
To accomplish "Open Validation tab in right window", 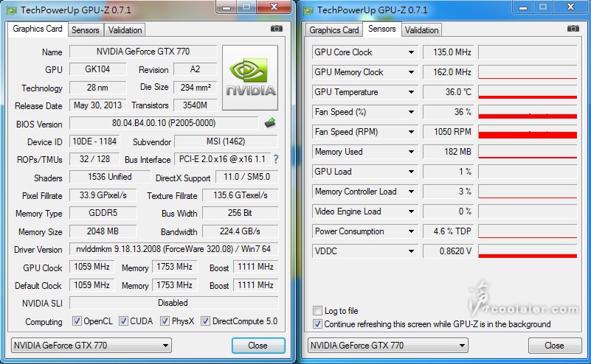I will pos(421,30).
